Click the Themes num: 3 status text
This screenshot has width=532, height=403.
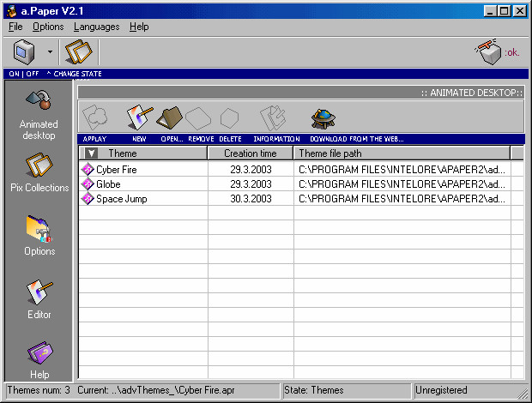pos(39,390)
